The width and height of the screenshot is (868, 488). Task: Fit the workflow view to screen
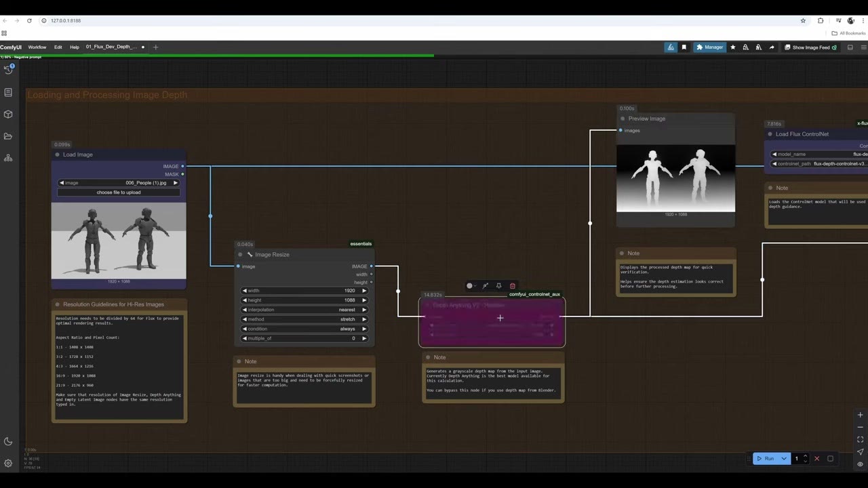click(x=860, y=439)
